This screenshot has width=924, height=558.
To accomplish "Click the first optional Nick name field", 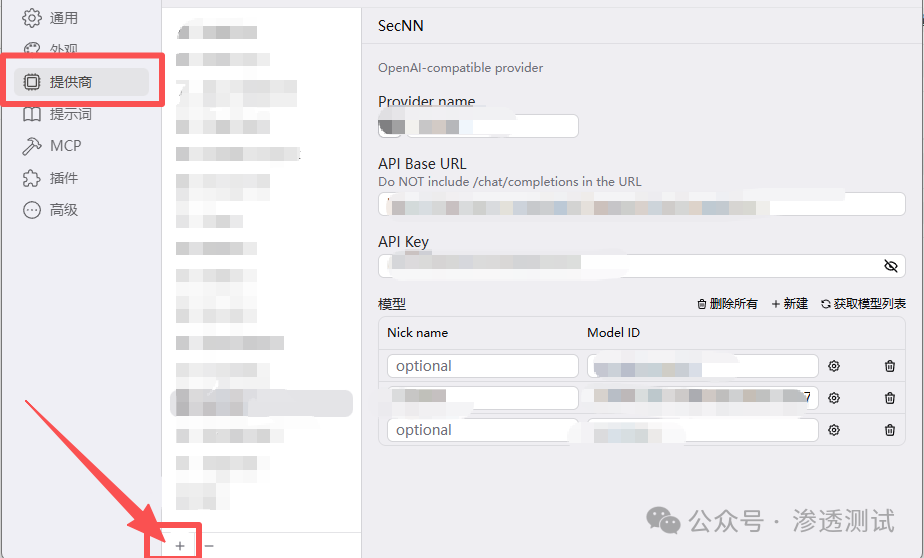I will coord(483,366).
